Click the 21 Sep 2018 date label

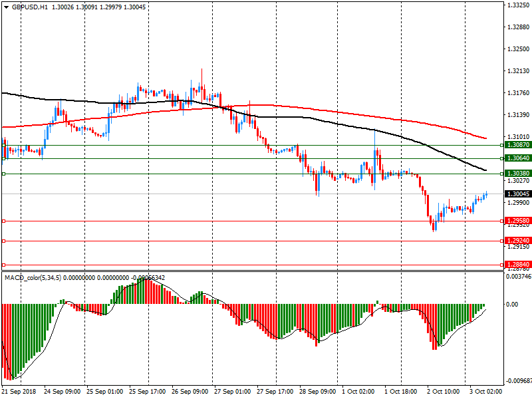point(20,392)
